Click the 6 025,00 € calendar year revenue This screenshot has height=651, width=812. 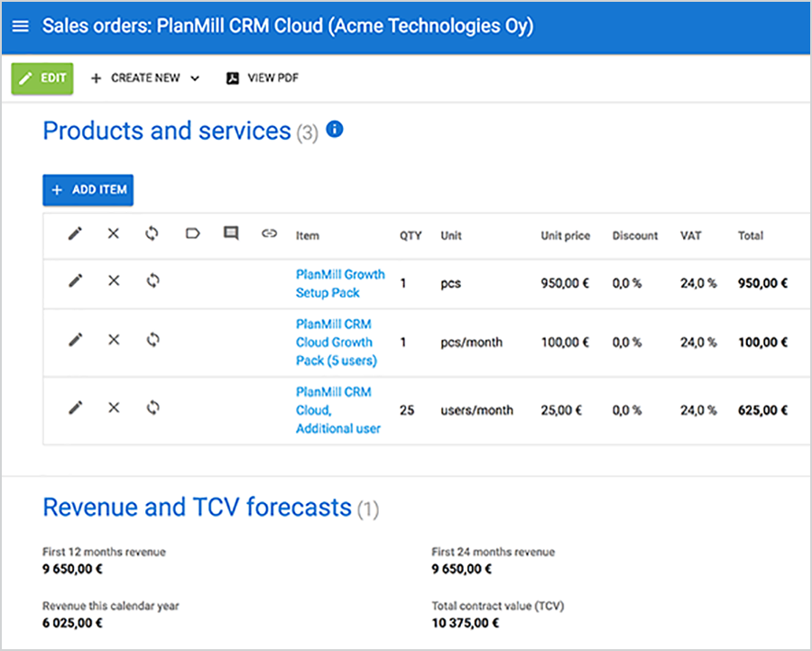pyautogui.click(x=72, y=623)
